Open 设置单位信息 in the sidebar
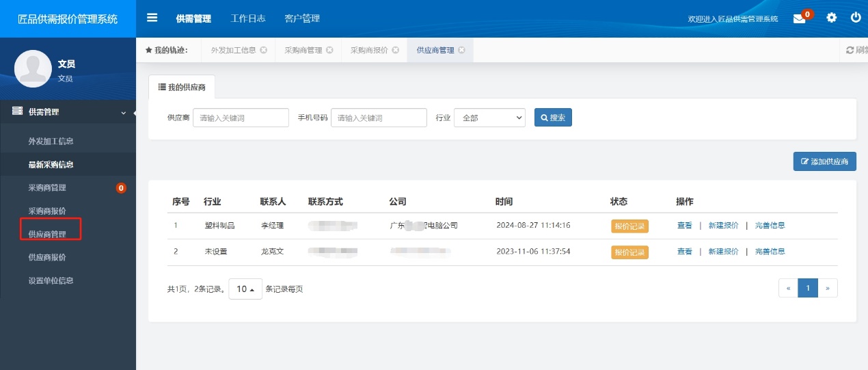 point(51,281)
